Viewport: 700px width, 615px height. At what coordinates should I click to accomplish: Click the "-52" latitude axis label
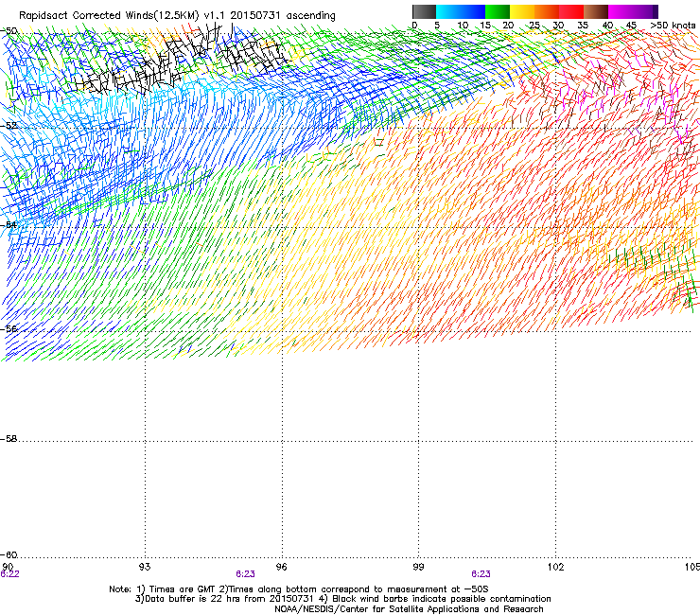9,126
